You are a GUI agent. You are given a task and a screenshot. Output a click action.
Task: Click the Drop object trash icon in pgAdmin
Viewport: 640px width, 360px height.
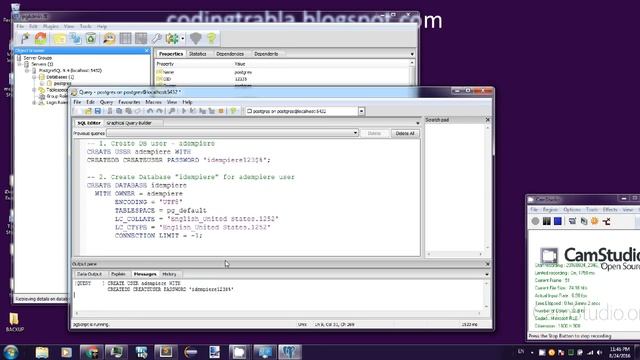coord(91,38)
